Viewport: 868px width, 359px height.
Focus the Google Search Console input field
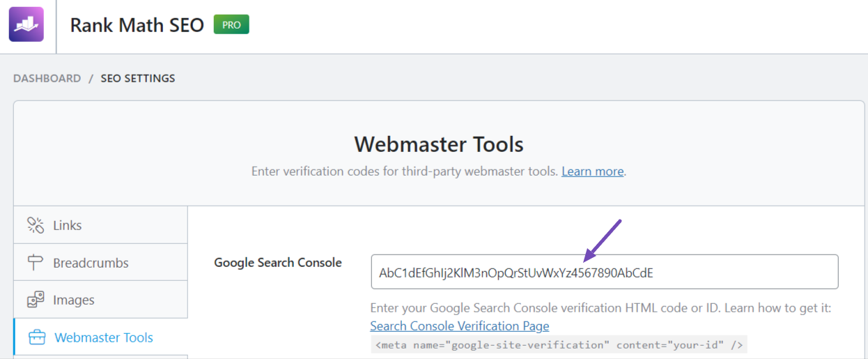(x=605, y=272)
